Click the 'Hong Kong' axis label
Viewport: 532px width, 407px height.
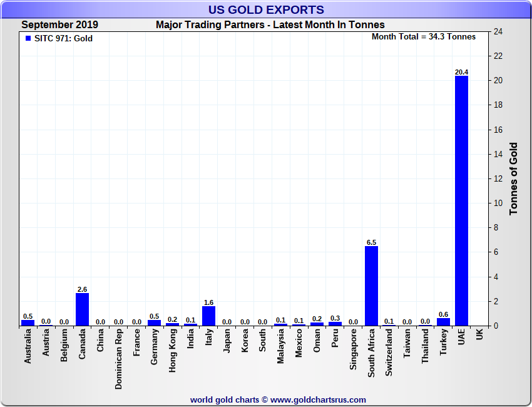172,351
